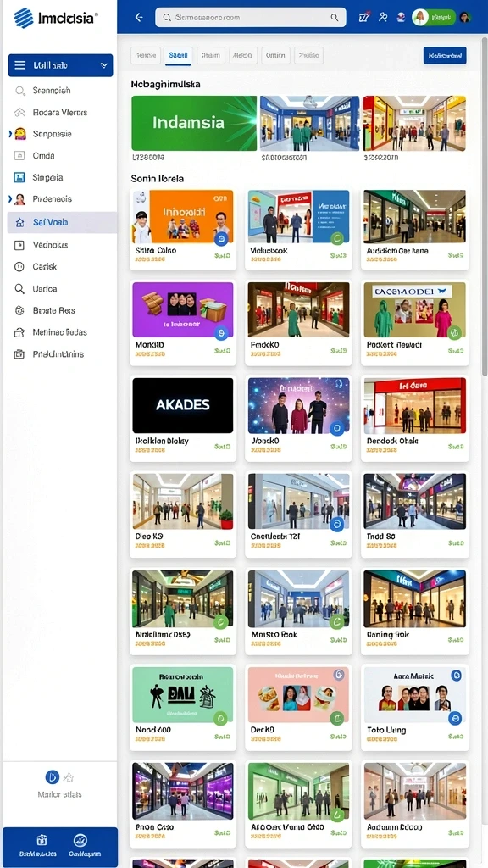Viewport: 488px width, 868px height.
Task: Open the Carlsk sidebar icon
Action: [x=19, y=266]
